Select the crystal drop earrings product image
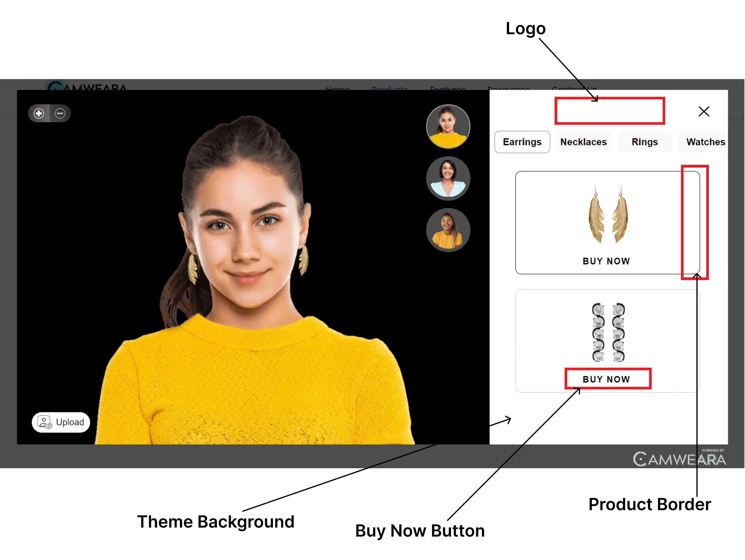The width and height of the screenshot is (745, 560). [608, 332]
